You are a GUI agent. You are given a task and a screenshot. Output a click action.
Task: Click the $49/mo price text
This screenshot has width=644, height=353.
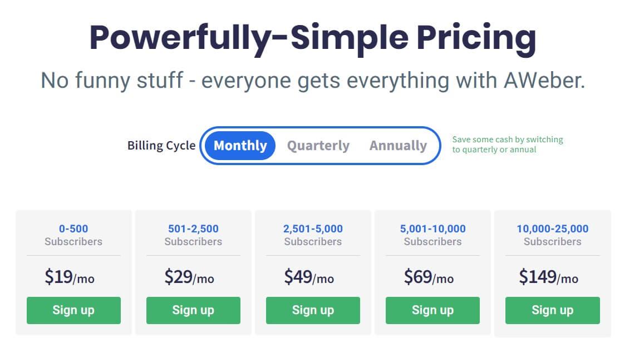pos(309,277)
